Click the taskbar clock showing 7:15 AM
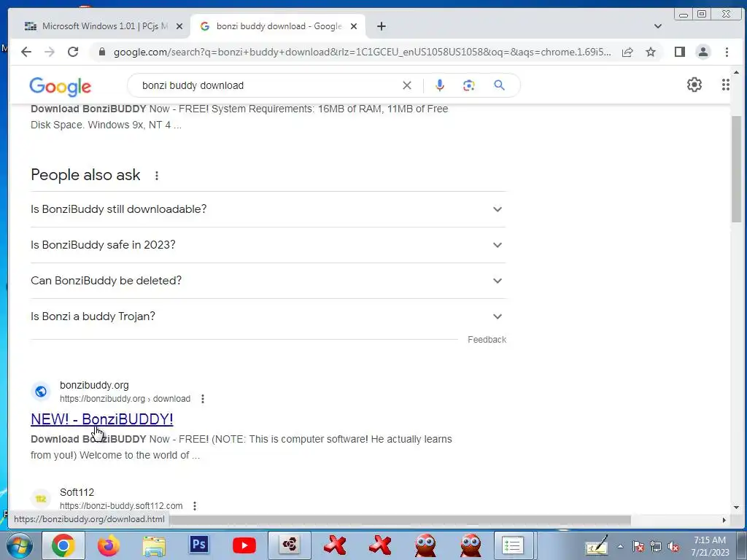 (x=710, y=546)
